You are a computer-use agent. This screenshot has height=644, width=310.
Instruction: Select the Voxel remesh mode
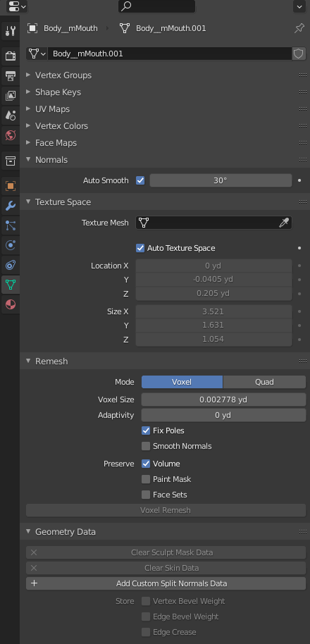(x=182, y=382)
